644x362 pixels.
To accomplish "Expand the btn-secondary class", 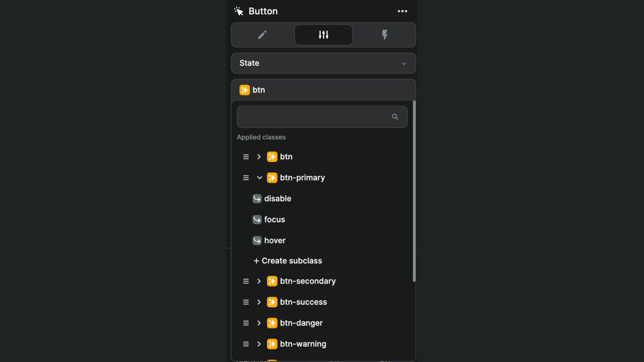I will click(x=259, y=281).
